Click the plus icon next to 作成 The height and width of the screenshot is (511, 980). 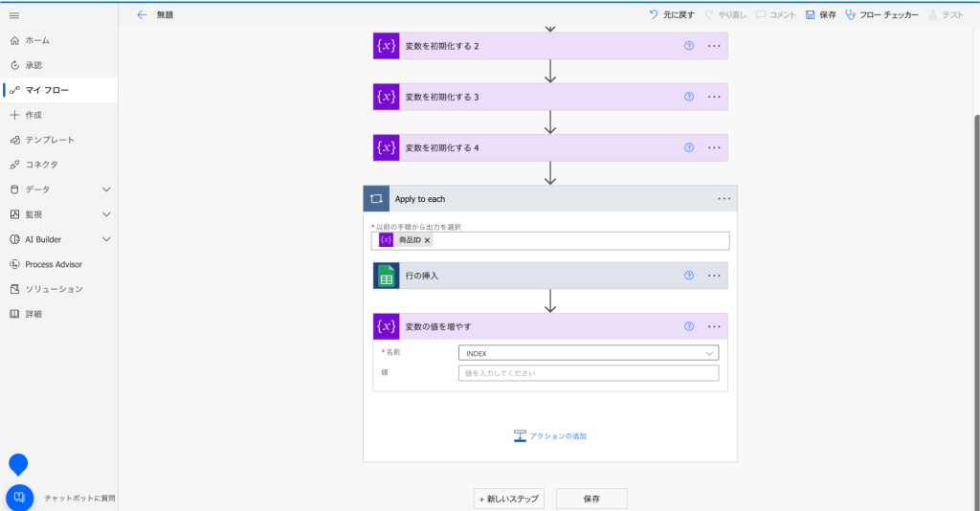pyautogui.click(x=14, y=115)
